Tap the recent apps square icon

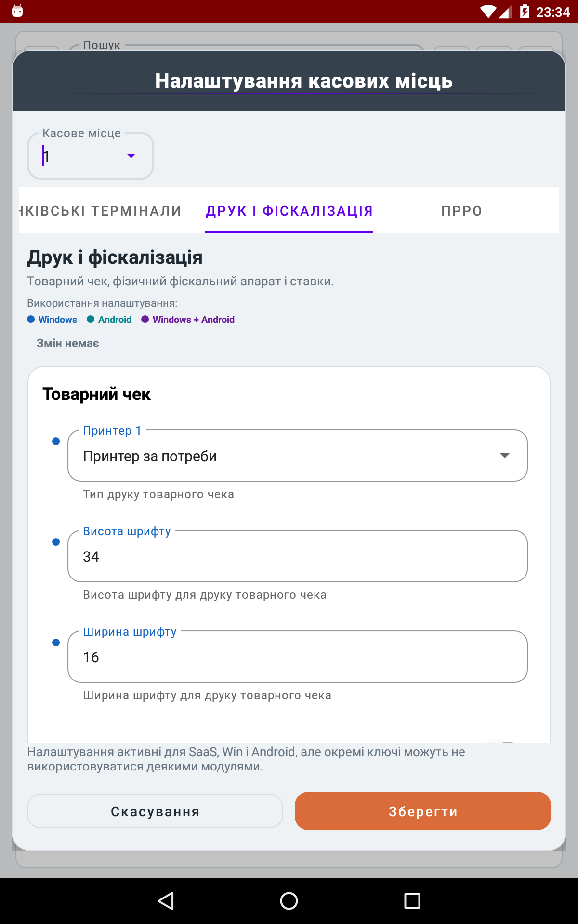tap(412, 900)
